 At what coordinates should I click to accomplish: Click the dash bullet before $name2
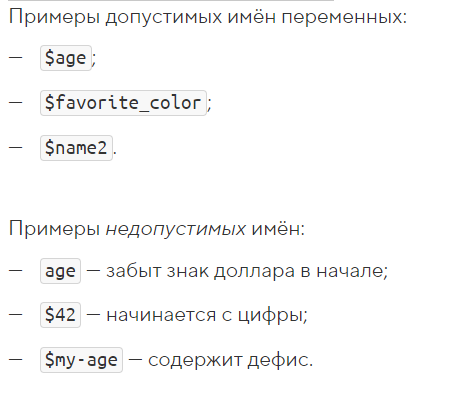(15, 147)
